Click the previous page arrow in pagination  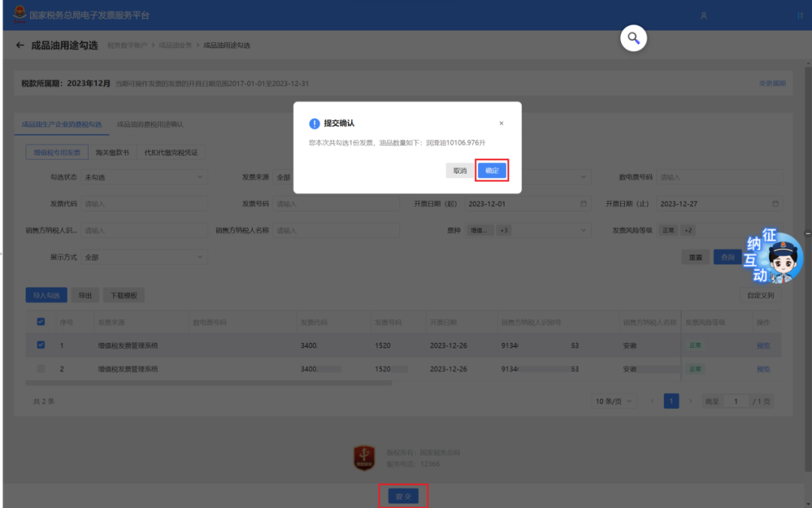point(653,401)
